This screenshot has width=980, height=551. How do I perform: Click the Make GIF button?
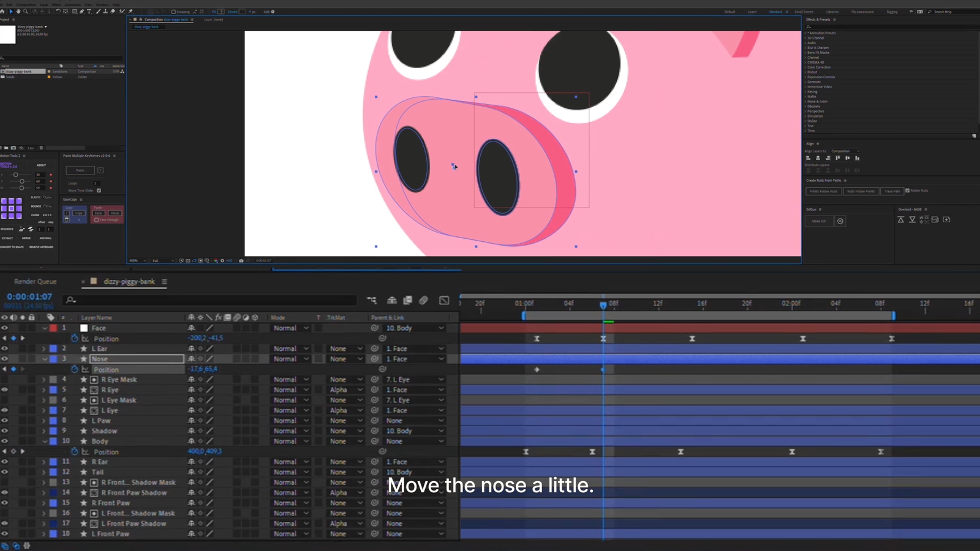click(819, 221)
